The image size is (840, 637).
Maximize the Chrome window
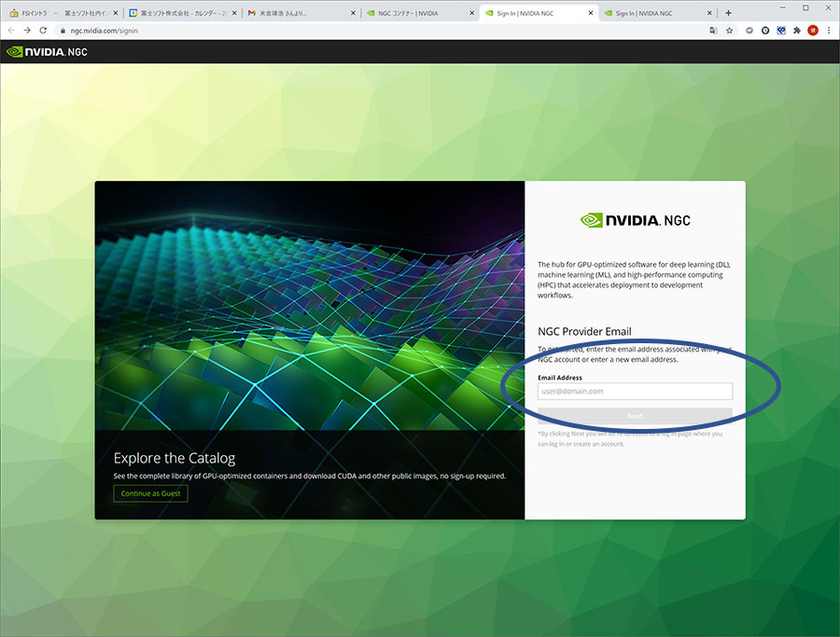[805, 8]
